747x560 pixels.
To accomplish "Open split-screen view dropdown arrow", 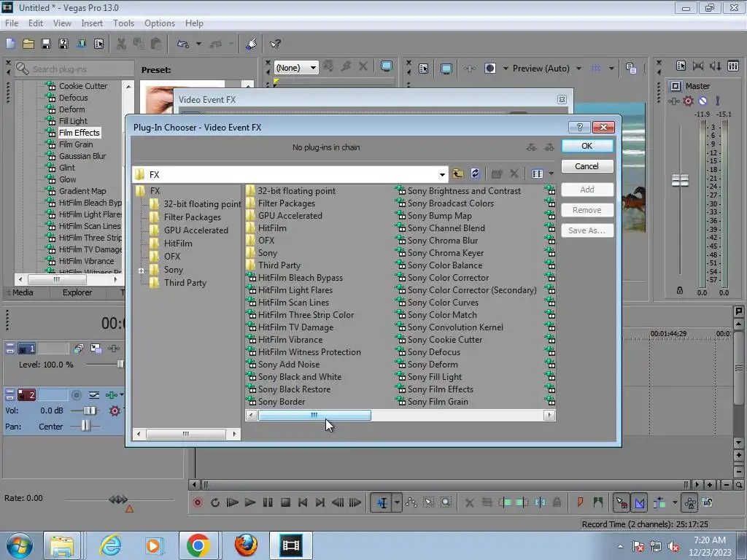I will 506,69.
